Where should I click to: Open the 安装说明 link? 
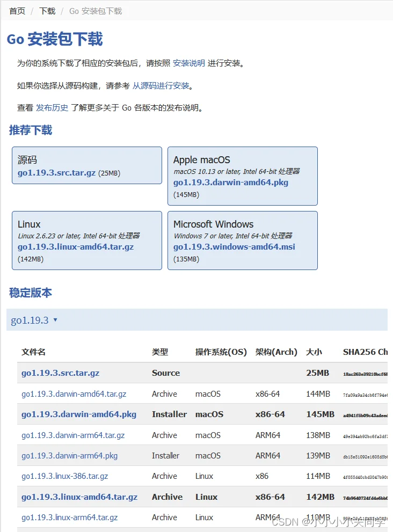(x=188, y=63)
